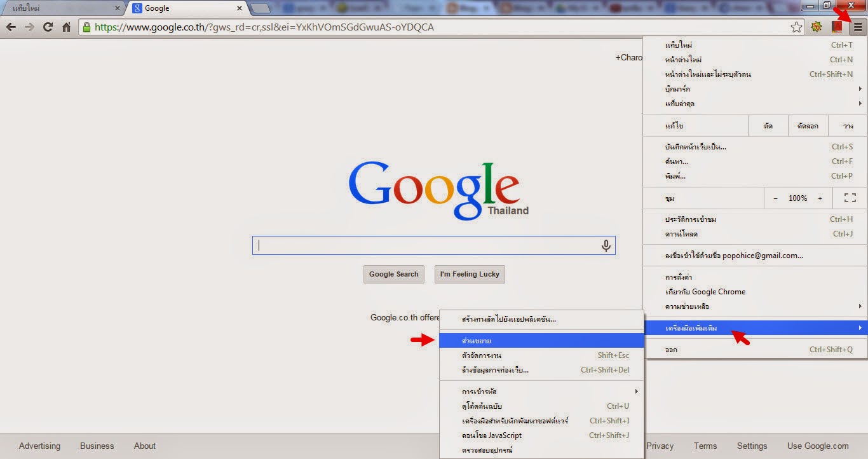
Task: Open the Business footer link
Action: point(97,446)
